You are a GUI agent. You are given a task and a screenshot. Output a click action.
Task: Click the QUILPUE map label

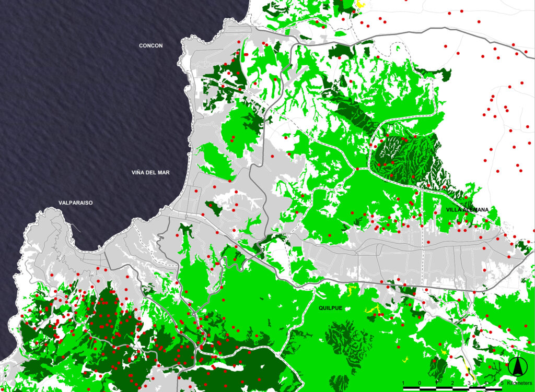coord(330,308)
